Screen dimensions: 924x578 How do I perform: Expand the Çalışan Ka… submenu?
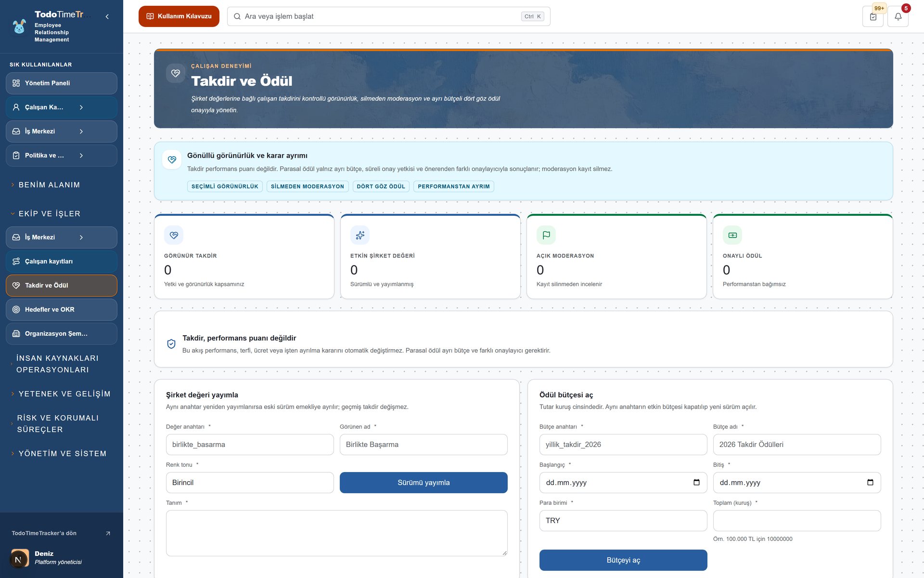coord(81,107)
